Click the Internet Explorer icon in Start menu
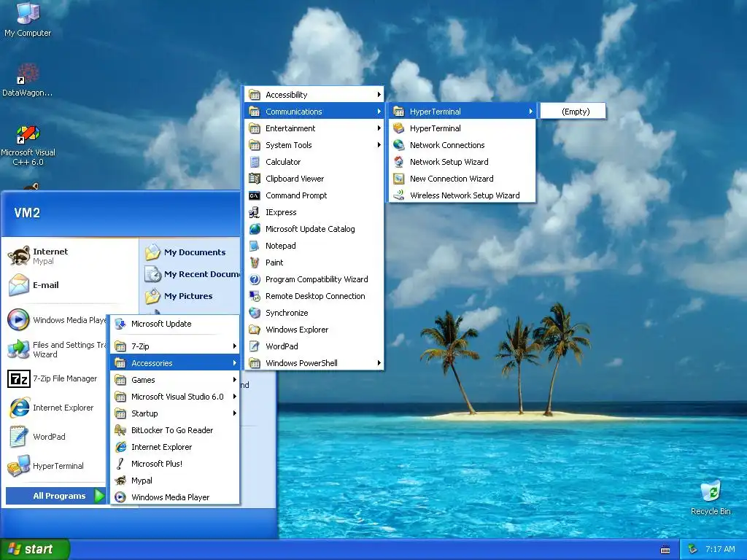Image resolution: width=747 pixels, height=560 pixels. 19,408
